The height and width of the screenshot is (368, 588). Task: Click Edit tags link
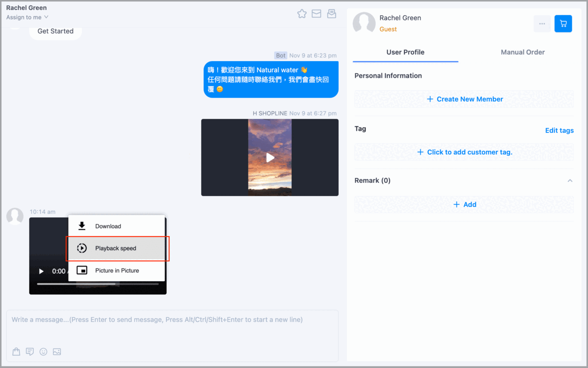point(560,130)
